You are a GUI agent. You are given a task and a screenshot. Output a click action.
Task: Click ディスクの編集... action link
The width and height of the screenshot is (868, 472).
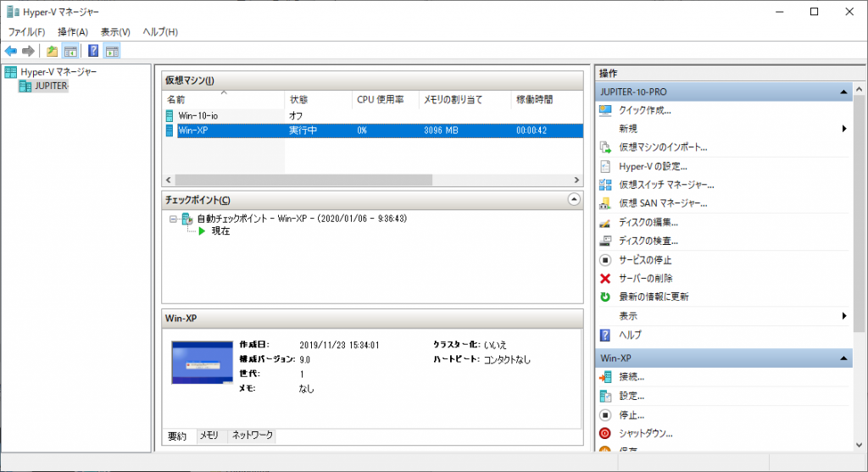pyautogui.click(x=648, y=223)
